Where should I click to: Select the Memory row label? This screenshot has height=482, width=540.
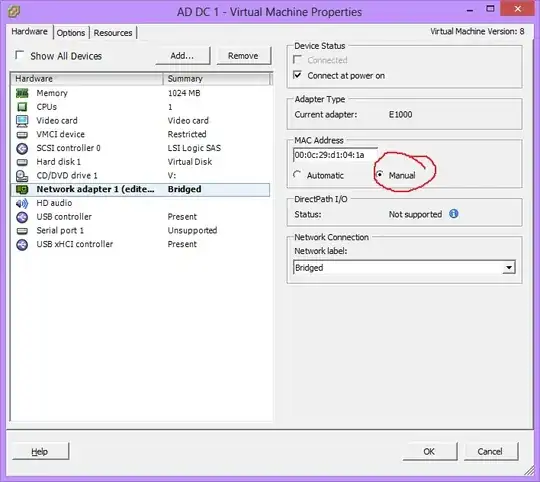coord(52,93)
